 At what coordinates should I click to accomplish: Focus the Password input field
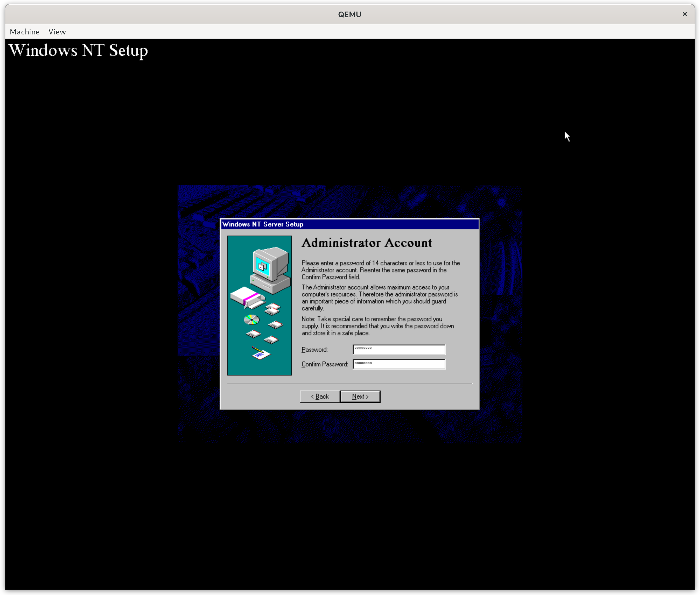(399, 349)
